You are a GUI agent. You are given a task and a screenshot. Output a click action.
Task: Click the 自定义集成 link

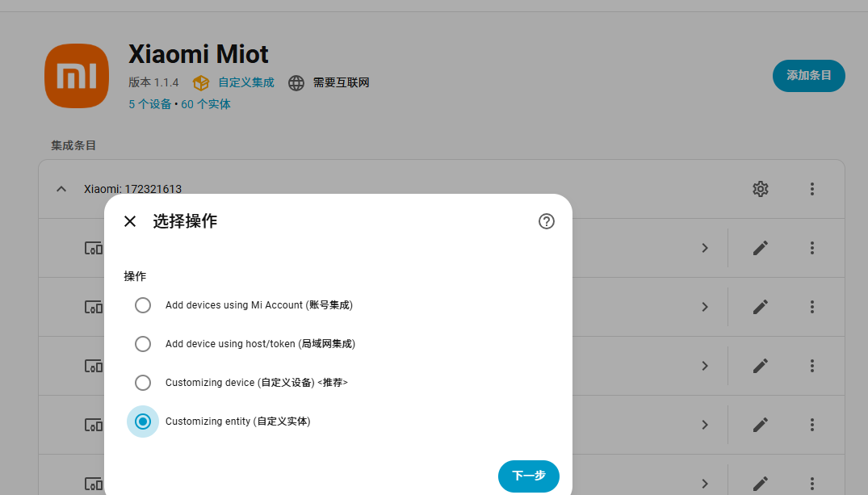tap(245, 82)
